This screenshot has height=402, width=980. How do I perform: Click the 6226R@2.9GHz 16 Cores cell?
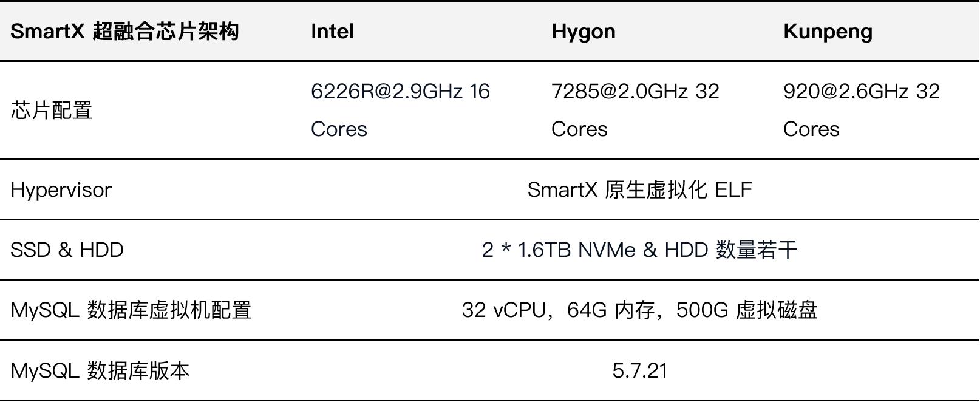(400, 110)
